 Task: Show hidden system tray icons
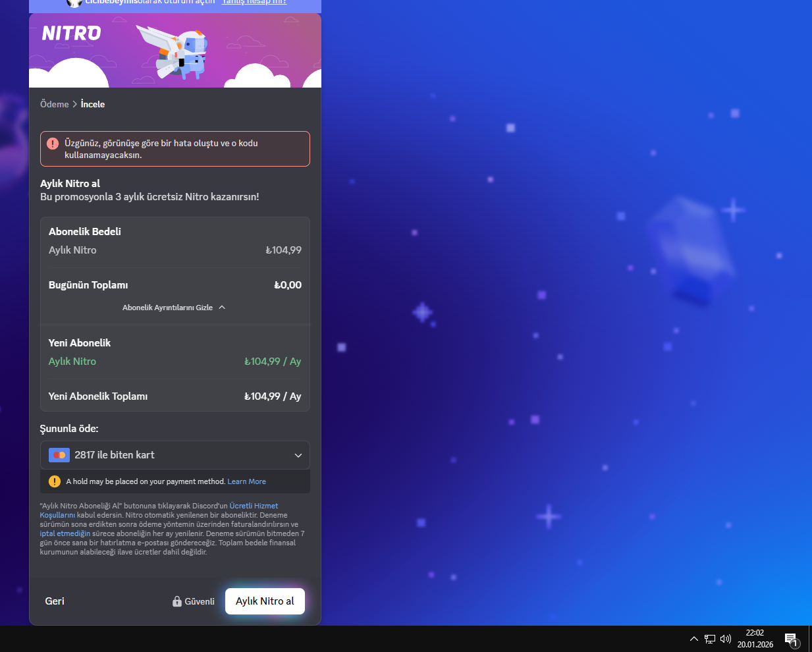pos(693,639)
